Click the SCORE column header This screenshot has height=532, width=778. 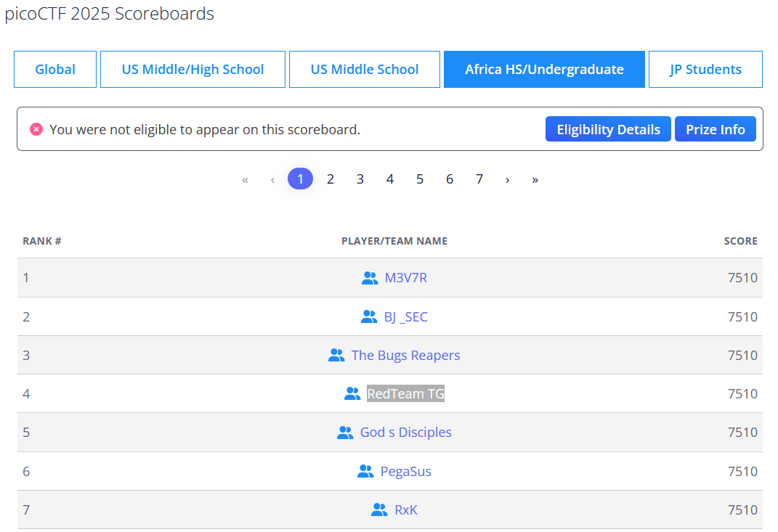click(x=741, y=241)
